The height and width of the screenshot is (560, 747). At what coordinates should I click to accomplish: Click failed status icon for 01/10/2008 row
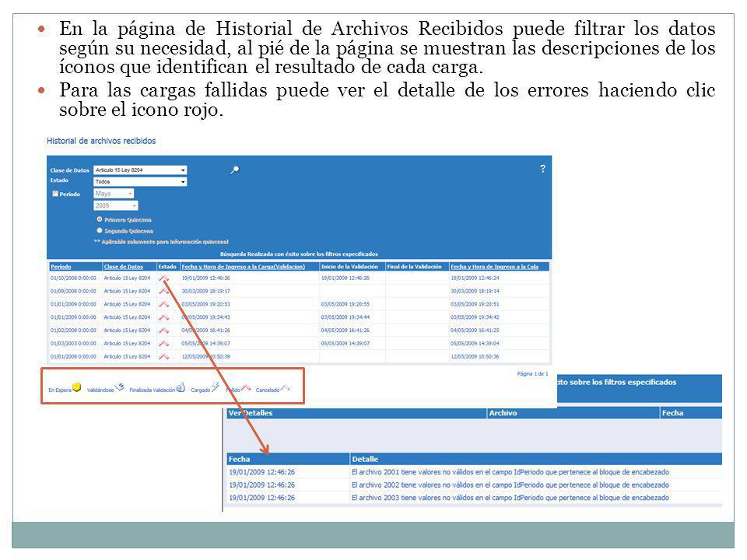point(164,278)
